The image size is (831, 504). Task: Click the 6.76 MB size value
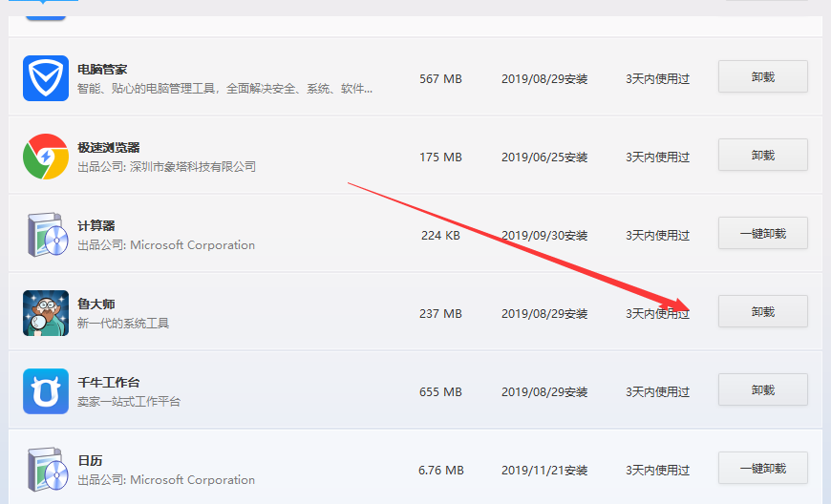coord(440,471)
